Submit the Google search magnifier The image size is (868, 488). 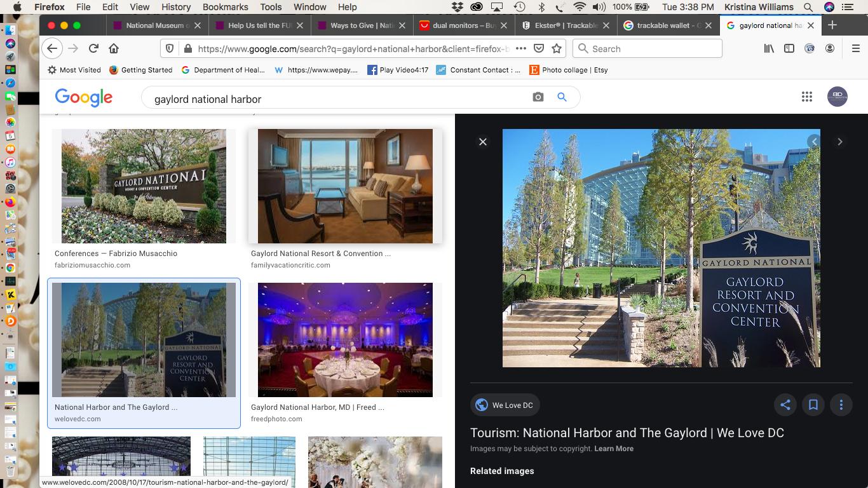(x=562, y=97)
